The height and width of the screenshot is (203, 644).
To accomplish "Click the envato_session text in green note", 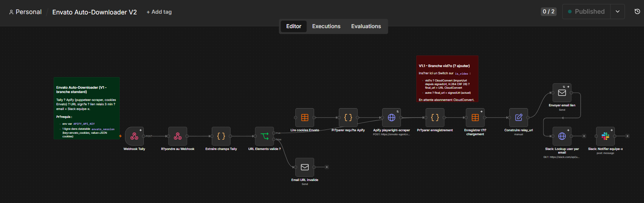I will [103, 129].
